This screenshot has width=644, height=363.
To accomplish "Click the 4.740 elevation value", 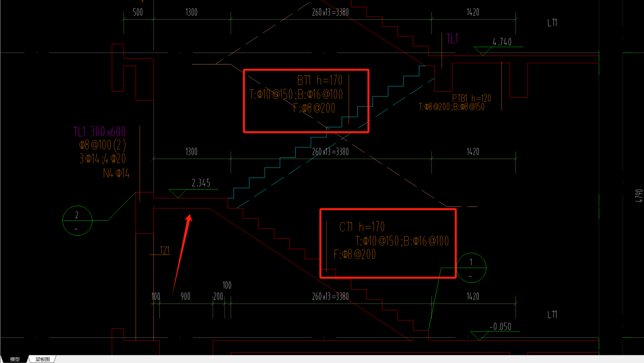I will click(502, 42).
